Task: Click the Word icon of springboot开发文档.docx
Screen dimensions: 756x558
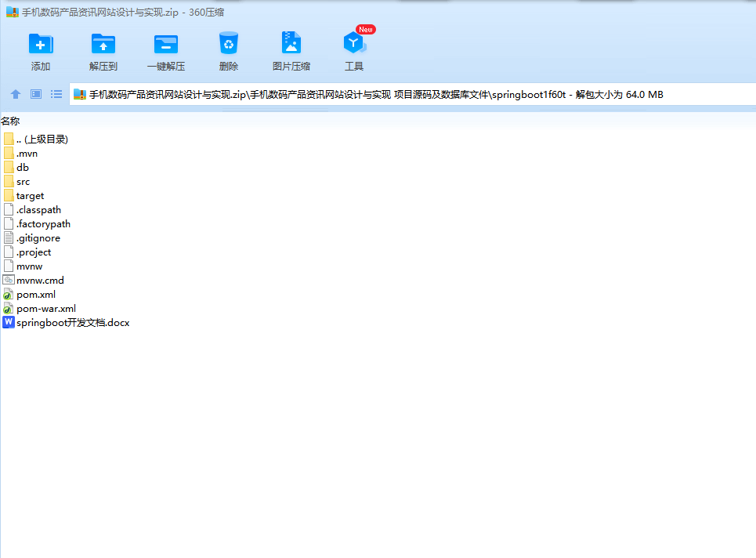Action: pyautogui.click(x=8, y=322)
